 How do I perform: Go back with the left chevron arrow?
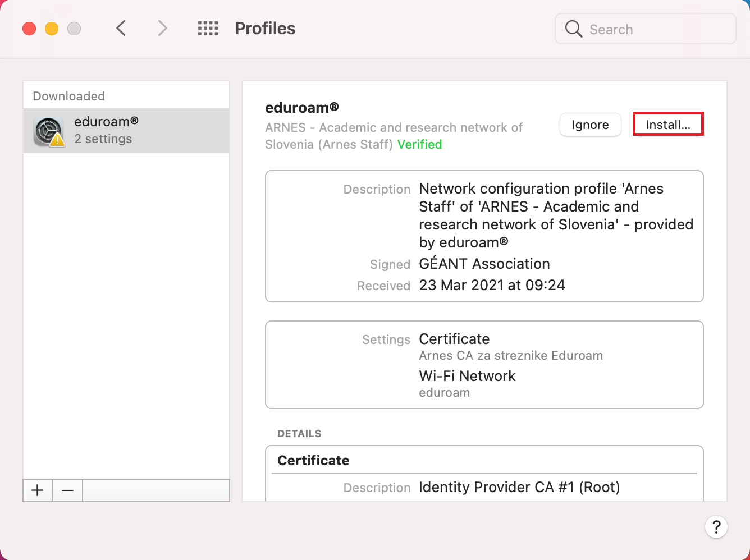pyautogui.click(x=121, y=28)
